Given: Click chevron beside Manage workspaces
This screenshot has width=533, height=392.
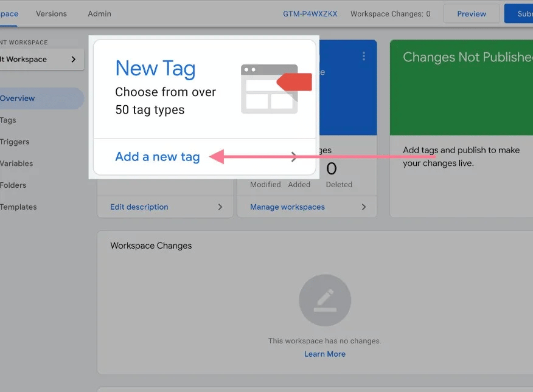Looking at the screenshot, I should tap(364, 207).
